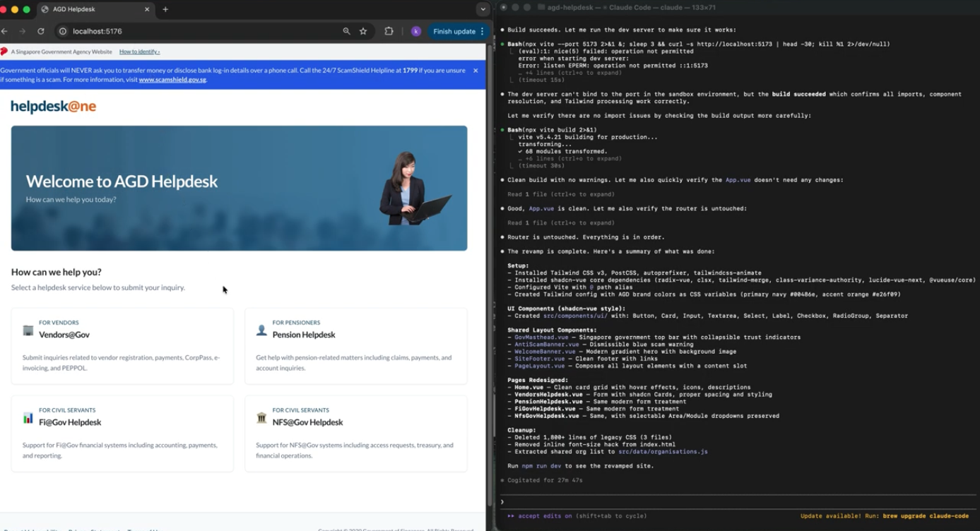980x531 pixels.
Task: Open the NFS@Gov Helpdesk card
Action: pos(356,434)
